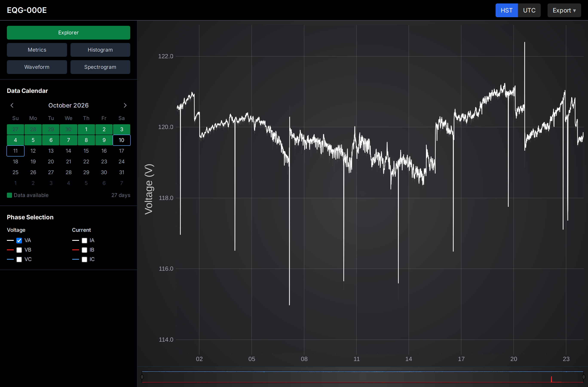Select October 7 in calendar
The width and height of the screenshot is (588, 387).
point(68,140)
